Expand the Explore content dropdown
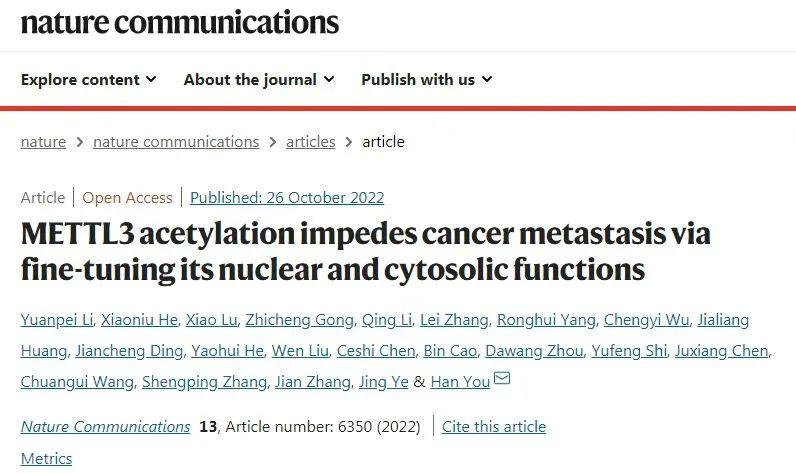Viewport: 796px width, 473px height. click(88, 79)
